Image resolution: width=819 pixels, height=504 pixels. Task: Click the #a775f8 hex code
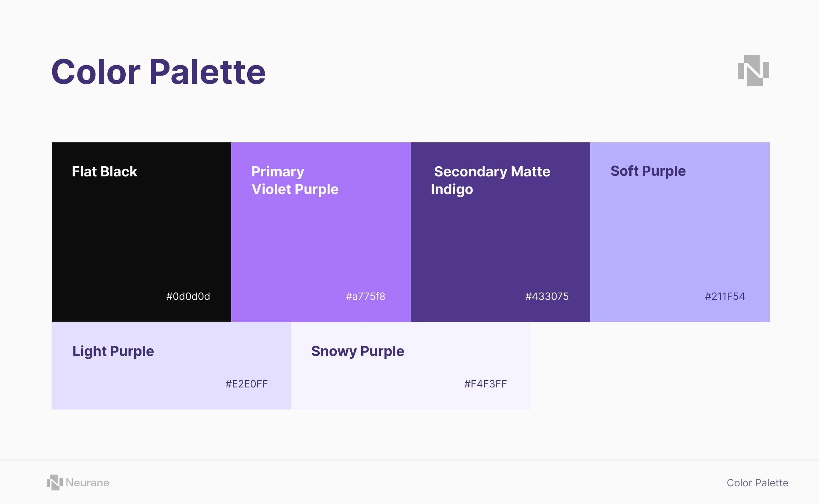[365, 296]
